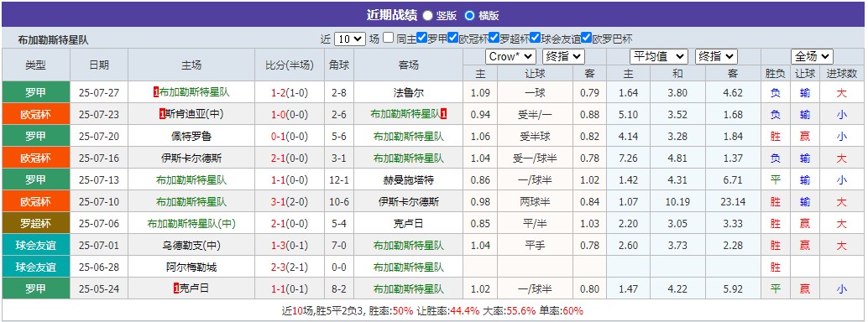Click the 布加勒斯特星队 team heading

53,40
